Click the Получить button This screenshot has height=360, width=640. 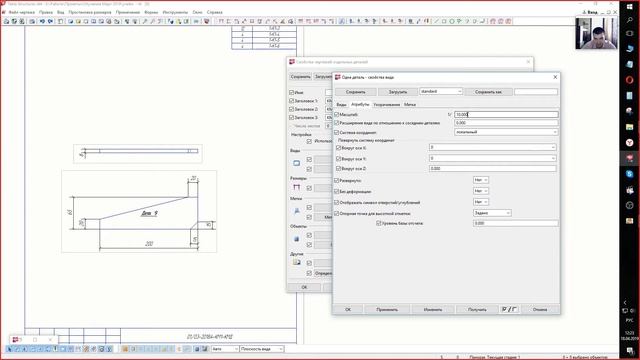(477, 309)
